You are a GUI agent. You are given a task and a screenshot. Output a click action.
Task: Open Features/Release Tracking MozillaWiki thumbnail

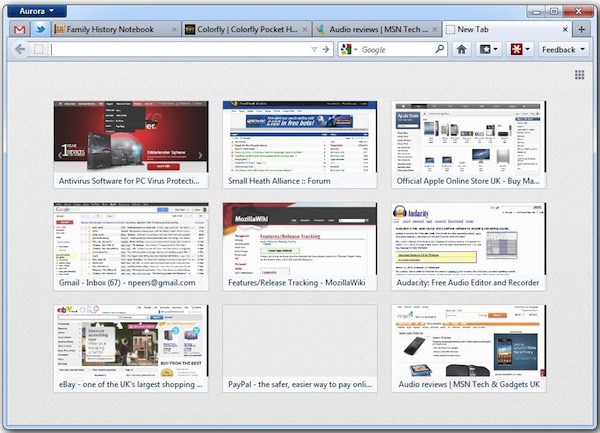pyautogui.click(x=300, y=239)
